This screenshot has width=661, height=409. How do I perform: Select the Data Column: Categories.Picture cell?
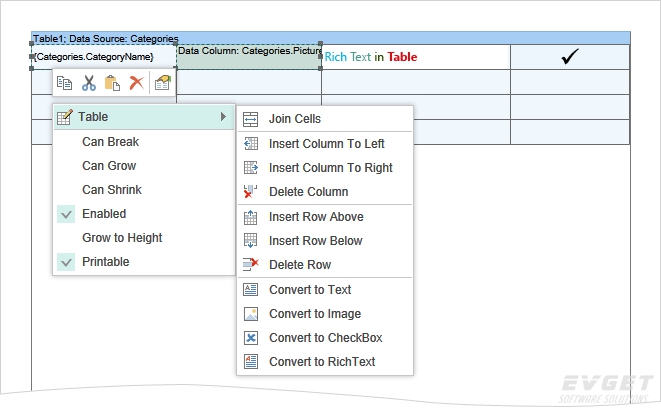pyautogui.click(x=249, y=56)
